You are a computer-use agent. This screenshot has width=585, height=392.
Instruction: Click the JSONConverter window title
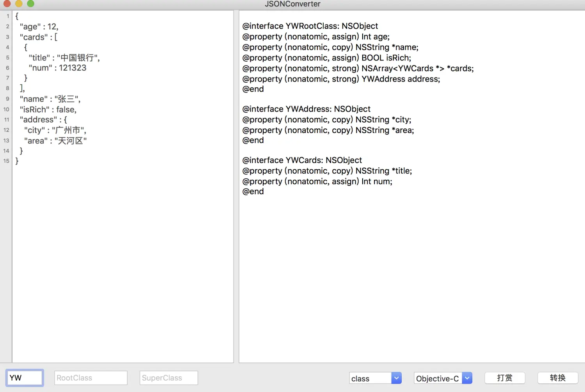pos(292,4)
